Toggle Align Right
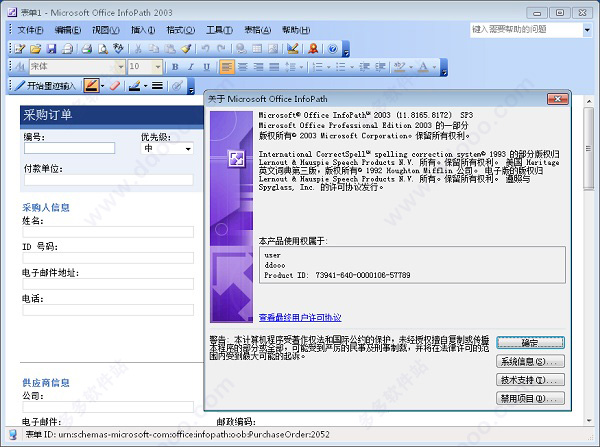 pos(259,67)
